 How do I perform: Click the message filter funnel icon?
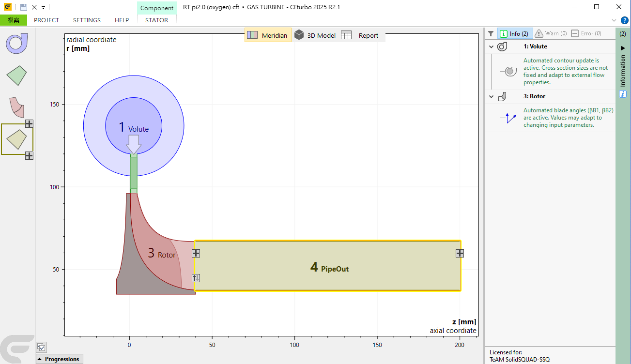coord(491,34)
